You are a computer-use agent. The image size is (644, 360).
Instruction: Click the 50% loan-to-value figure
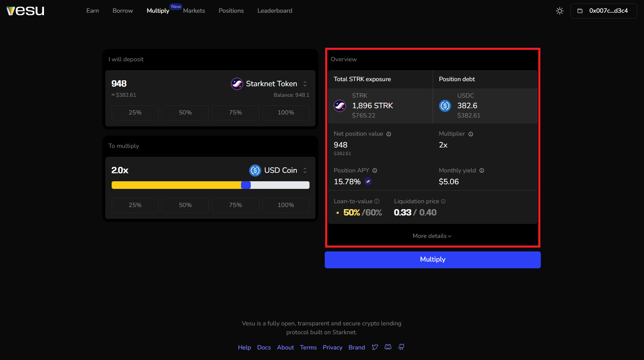351,213
